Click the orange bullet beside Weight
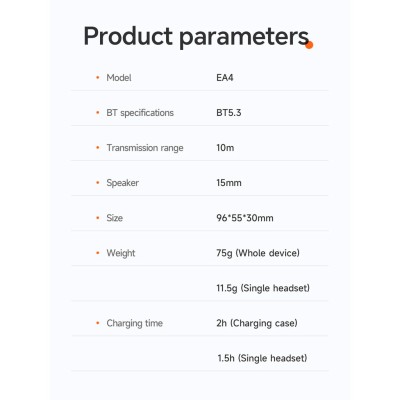The height and width of the screenshot is (400, 400). tap(98, 253)
